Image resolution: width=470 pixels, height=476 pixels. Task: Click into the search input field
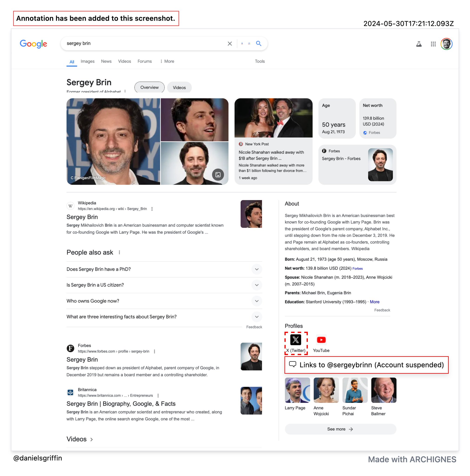(x=145, y=43)
